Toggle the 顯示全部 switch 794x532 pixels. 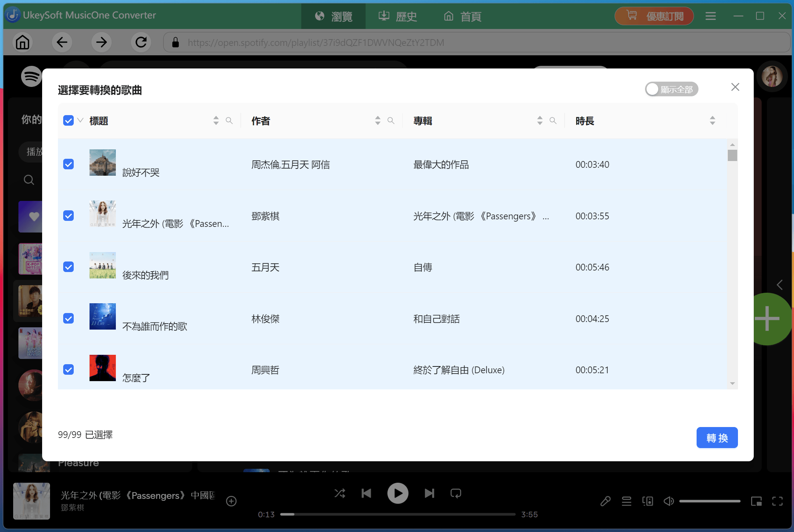click(x=672, y=89)
